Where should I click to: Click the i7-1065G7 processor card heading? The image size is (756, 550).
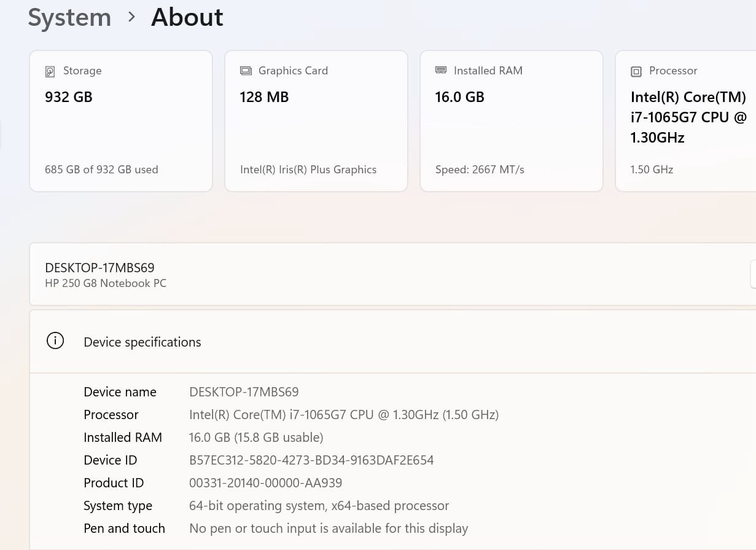[x=688, y=117]
